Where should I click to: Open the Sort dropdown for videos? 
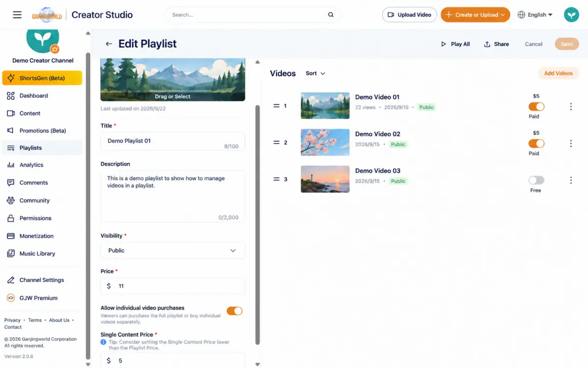pyautogui.click(x=316, y=74)
